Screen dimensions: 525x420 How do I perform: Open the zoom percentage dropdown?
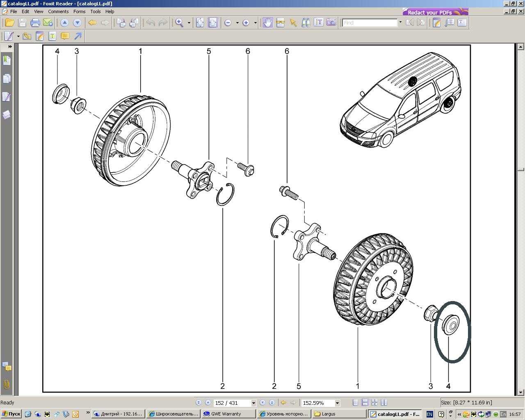tap(337, 403)
